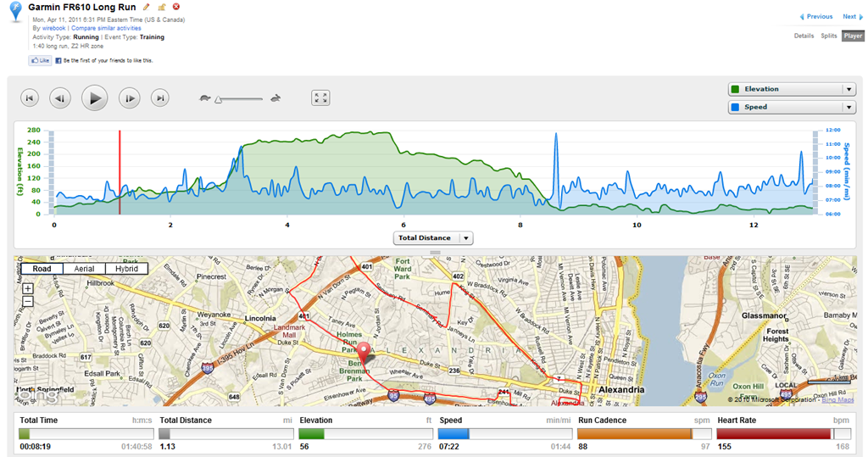Click the Alexandria city label on map
Image resolution: width=868 pixels, height=457 pixels.
coord(621,390)
